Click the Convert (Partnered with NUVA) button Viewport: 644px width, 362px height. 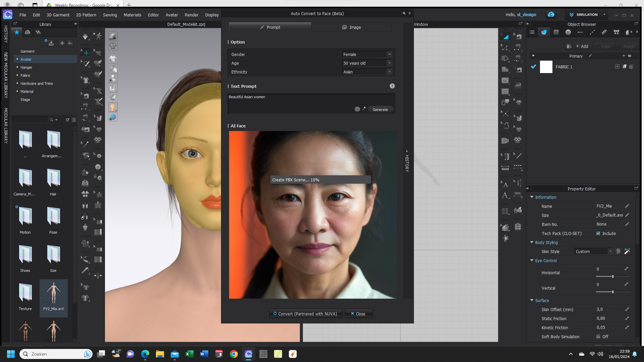(x=305, y=313)
